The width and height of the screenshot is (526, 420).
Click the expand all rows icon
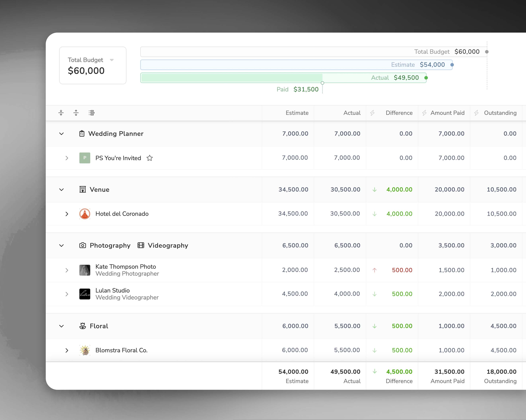(x=76, y=113)
